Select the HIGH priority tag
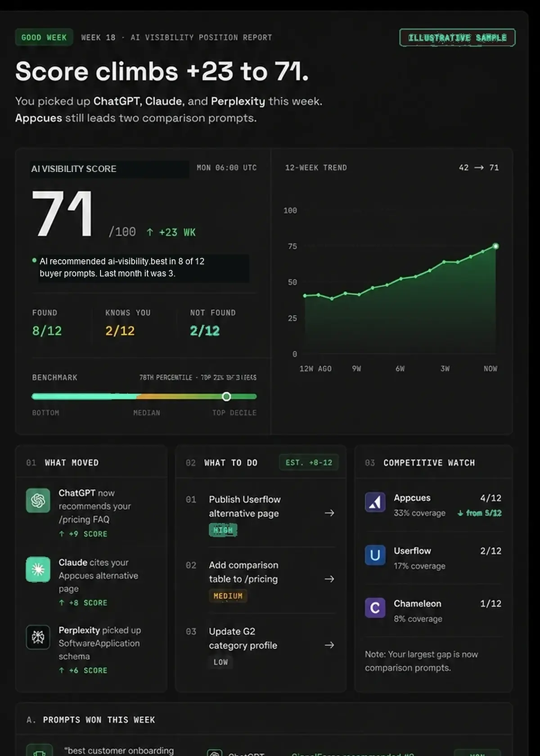Screen dimensions: 540x756 pos(223,530)
